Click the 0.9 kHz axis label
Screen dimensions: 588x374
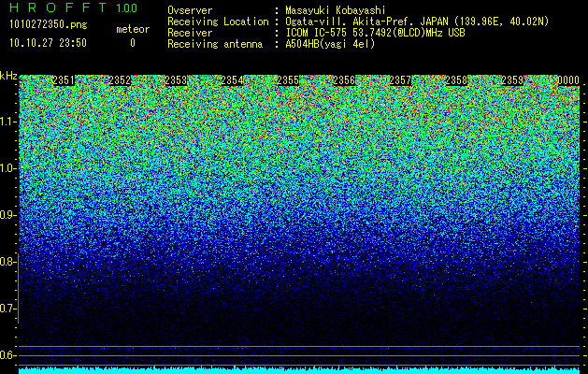pos(7,215)
